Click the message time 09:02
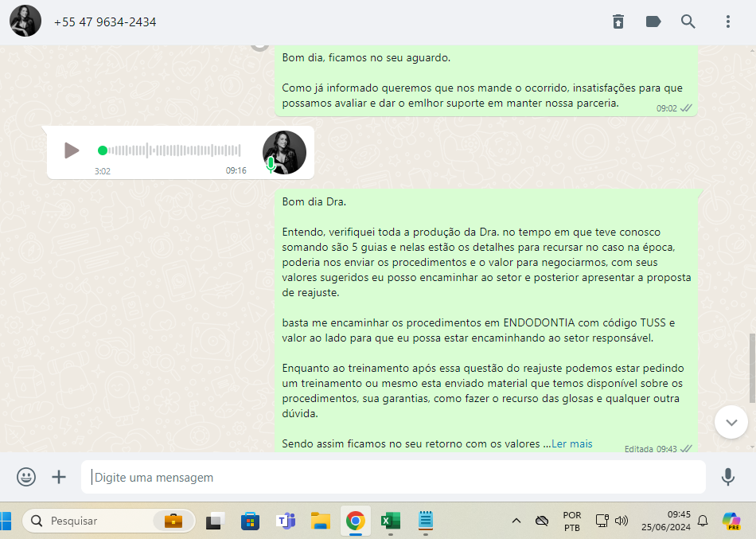 pos(667,108)
